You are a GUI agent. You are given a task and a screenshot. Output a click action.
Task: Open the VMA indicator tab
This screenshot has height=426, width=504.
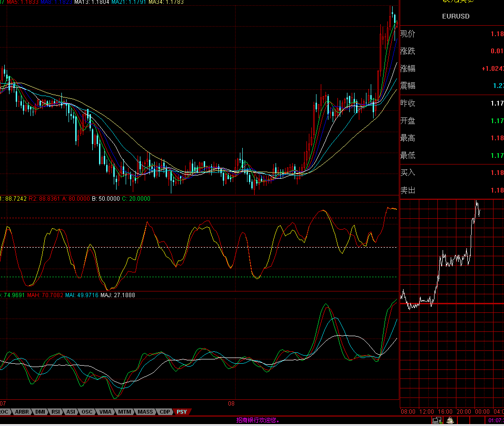coord(106,412)
